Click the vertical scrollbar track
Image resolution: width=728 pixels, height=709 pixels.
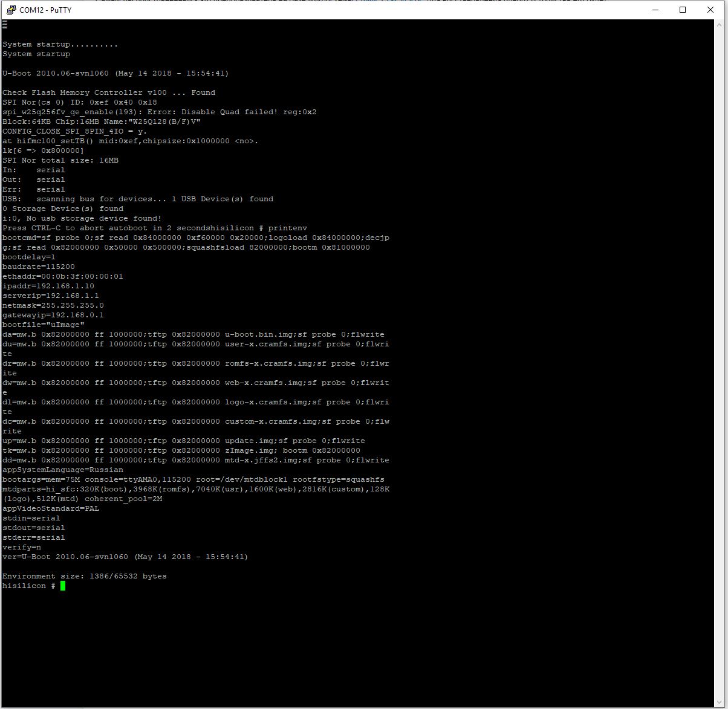[x=720, y=363]
